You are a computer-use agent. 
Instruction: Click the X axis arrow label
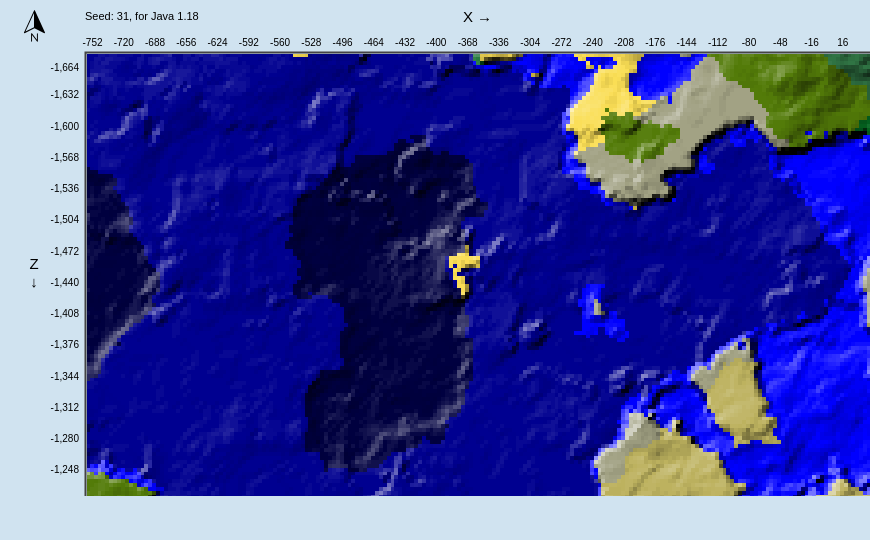[x=476, y=18]
